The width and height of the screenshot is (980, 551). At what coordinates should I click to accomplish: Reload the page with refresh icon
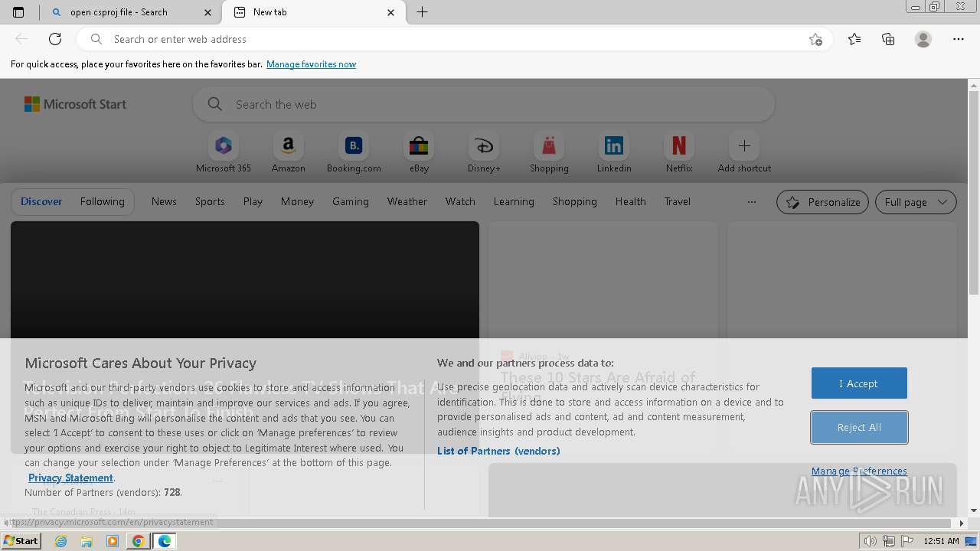(x=55, y=39)
